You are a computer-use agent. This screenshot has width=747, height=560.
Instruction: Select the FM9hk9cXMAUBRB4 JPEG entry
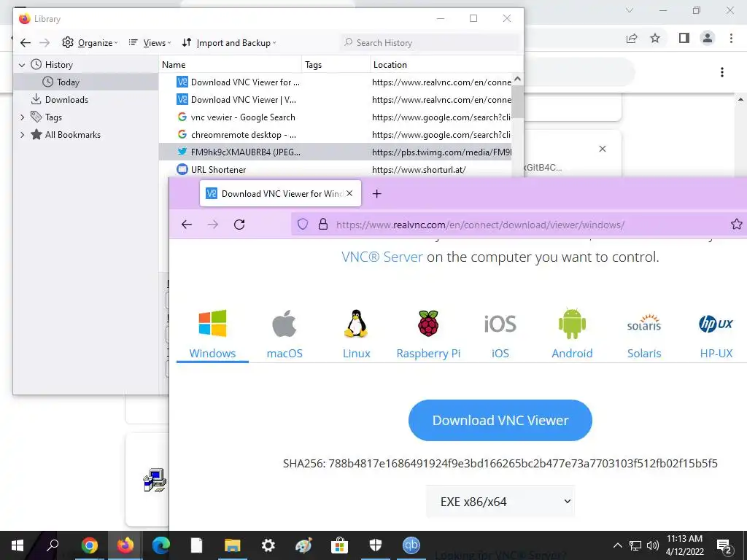[x=336, y=152]
